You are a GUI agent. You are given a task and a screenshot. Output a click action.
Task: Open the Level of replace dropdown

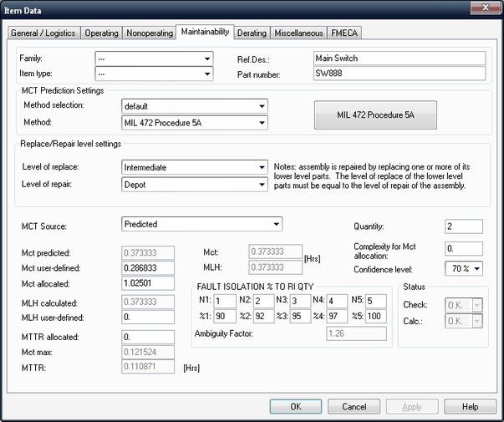click(195, 167)
